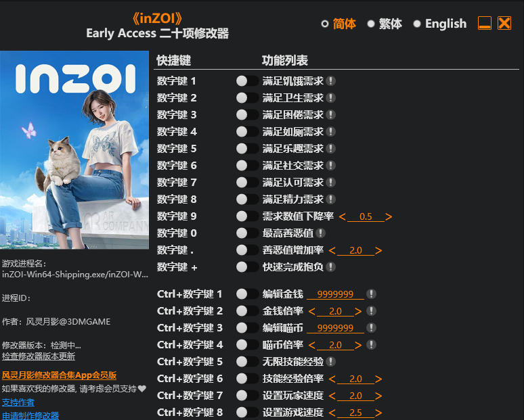
Task: Click 设置游戏速度 value 2.5 field
Action: point(355,413)
